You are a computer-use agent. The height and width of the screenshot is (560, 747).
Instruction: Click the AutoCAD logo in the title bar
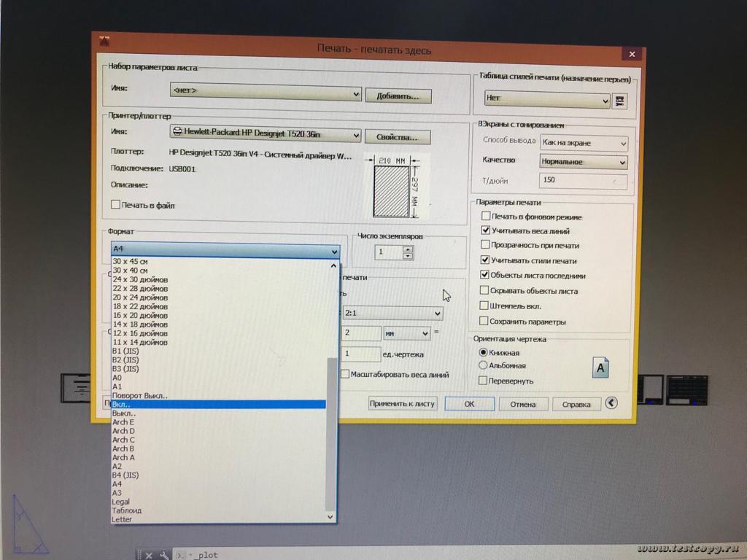pos(104,42)
